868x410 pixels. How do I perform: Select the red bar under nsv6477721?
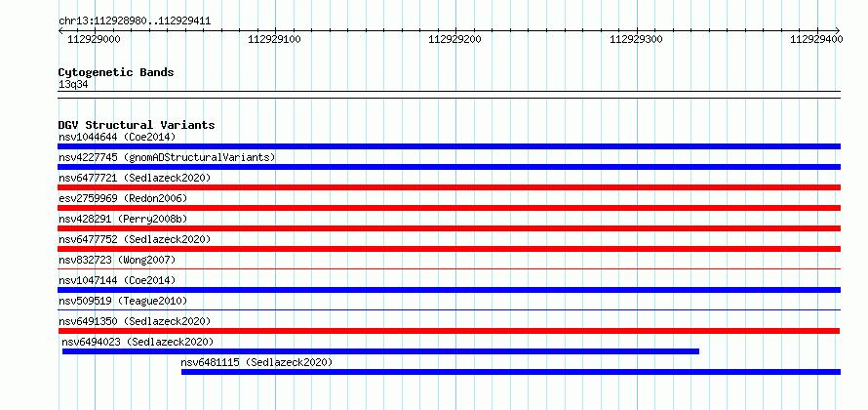point(449,187)
